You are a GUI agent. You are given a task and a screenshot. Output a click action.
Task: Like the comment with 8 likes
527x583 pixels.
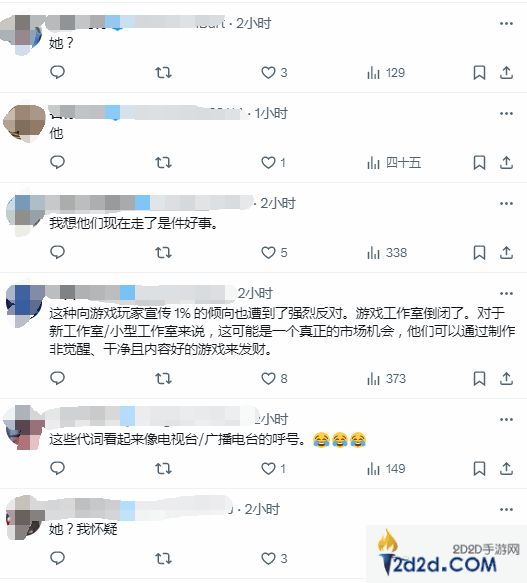tap(274, 379)
